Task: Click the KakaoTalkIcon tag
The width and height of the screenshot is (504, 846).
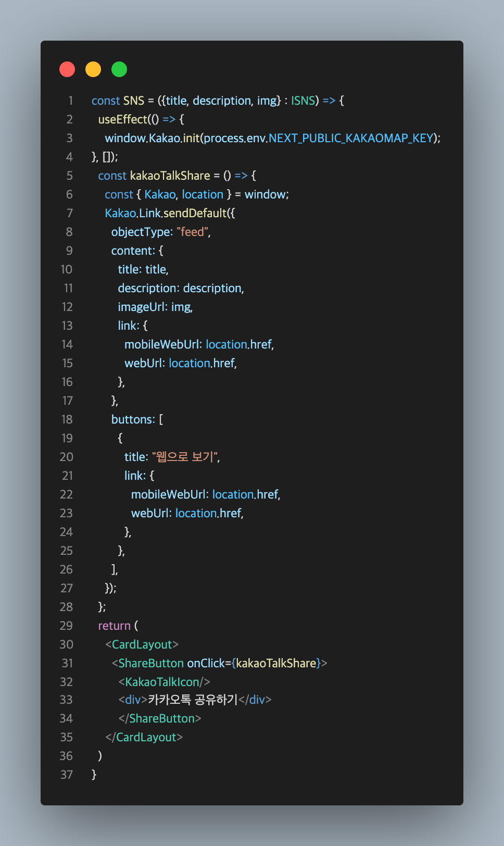Action: [164, 682]
